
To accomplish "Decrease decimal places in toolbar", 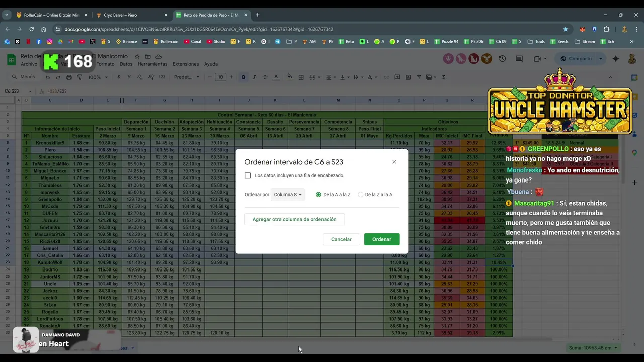I will [x=139, y=77].
